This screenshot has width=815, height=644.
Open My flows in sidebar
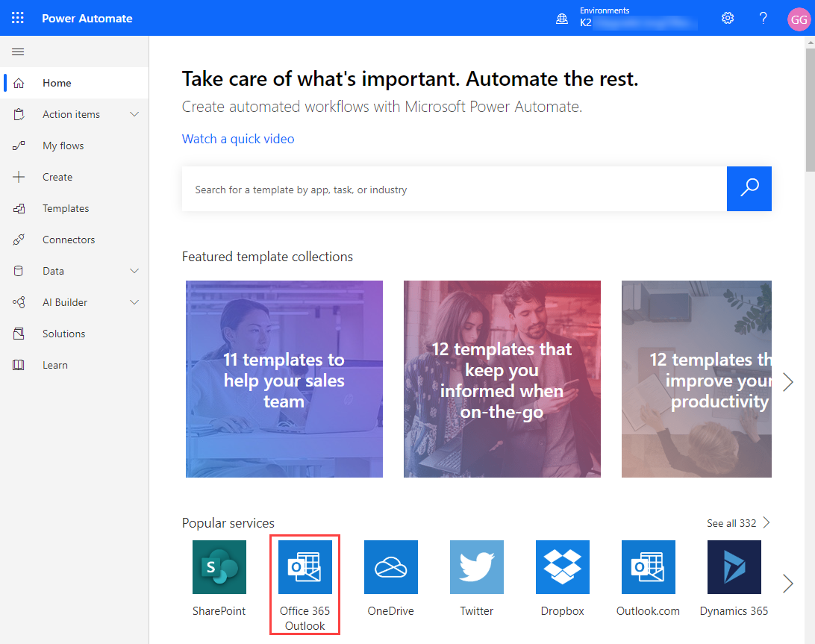(63, 146)
